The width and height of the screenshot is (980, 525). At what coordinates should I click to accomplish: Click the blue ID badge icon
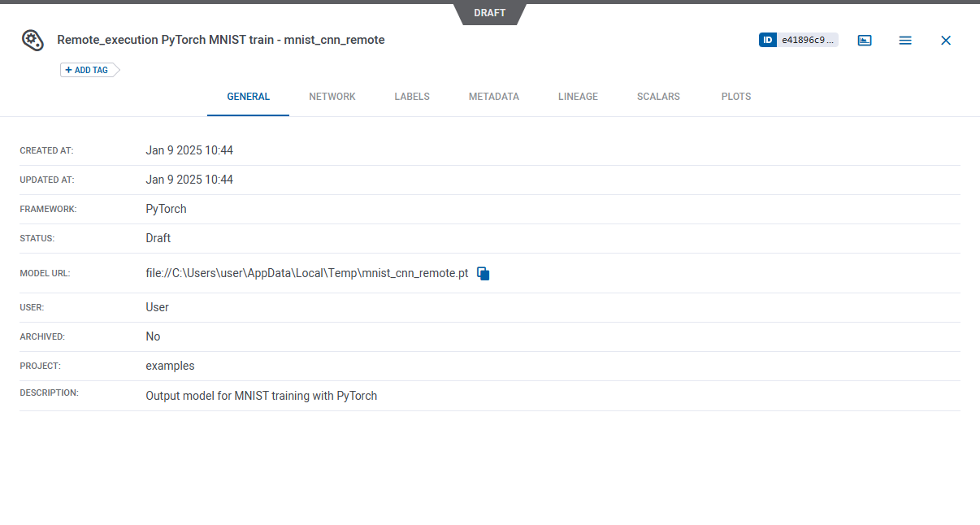pyautogui.click(x=768, y=40)
